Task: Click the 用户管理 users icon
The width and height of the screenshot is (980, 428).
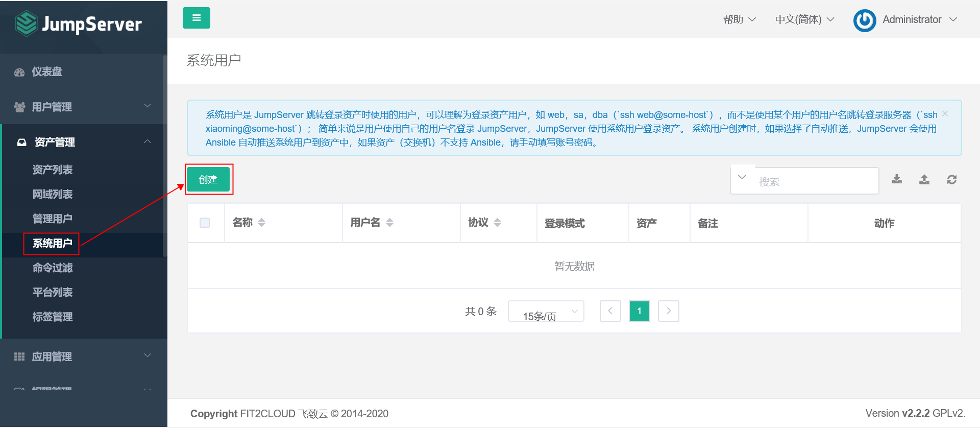Action: [19, 107]
